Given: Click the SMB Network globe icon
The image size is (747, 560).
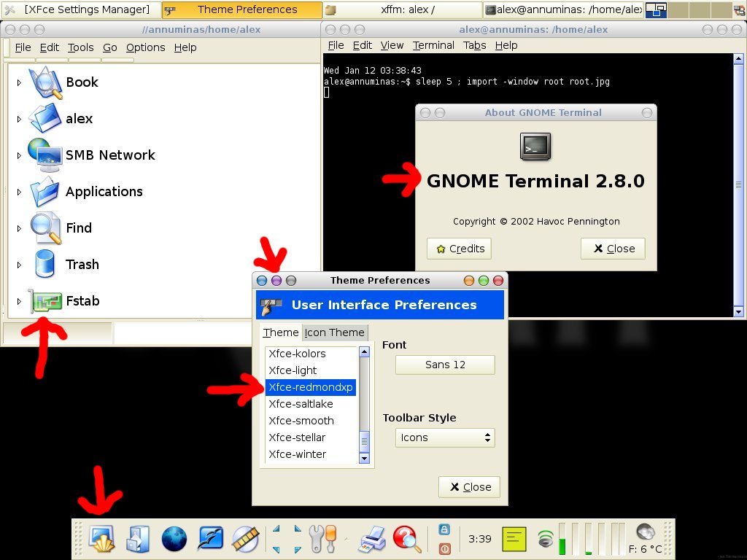Looking at the screenshot, I should tap(44, 155).
